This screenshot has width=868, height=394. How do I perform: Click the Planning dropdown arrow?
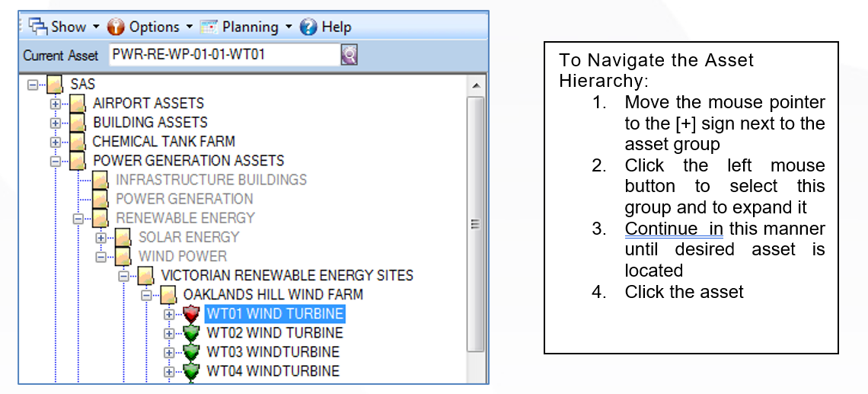point(288,27)
